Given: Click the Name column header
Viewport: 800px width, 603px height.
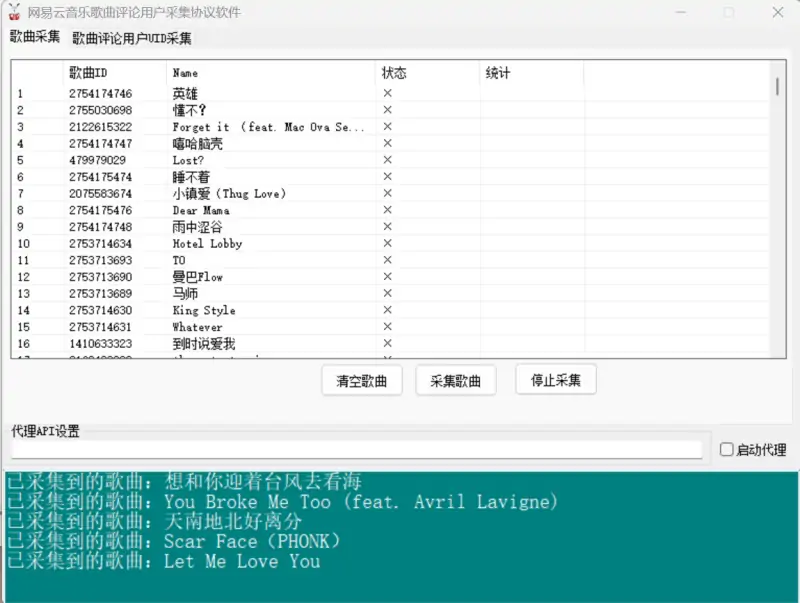Looking at the screenshot, I should (270, 73).
